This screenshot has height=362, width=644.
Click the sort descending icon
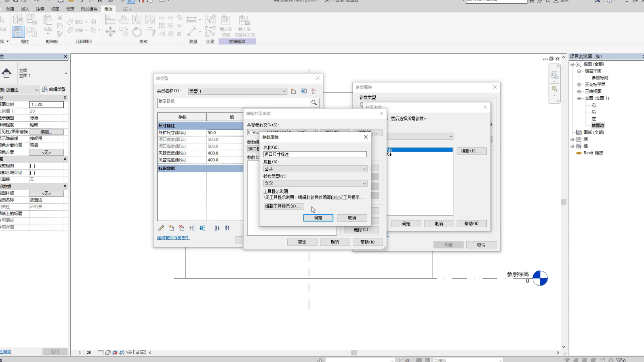coord(227,228)
